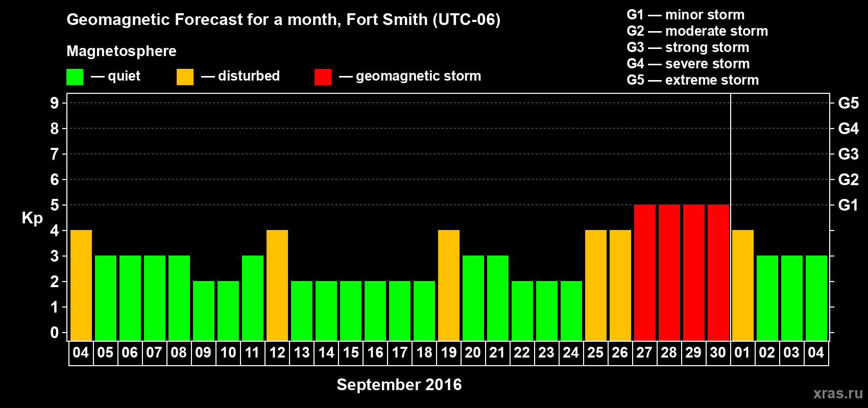Screen dimensions: 868x408
Task: Click the Kp value '0' on the left axis
Action: pos(55,333)
